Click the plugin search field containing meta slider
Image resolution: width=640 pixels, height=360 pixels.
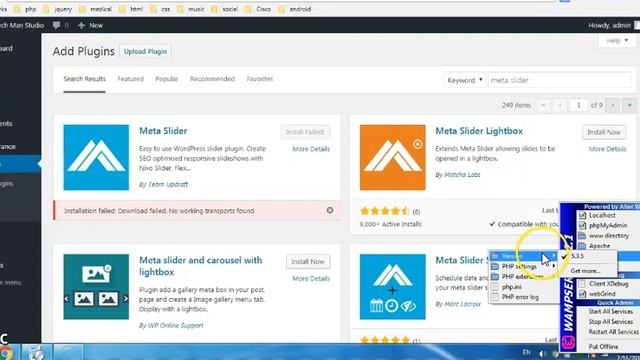point(560,80)
